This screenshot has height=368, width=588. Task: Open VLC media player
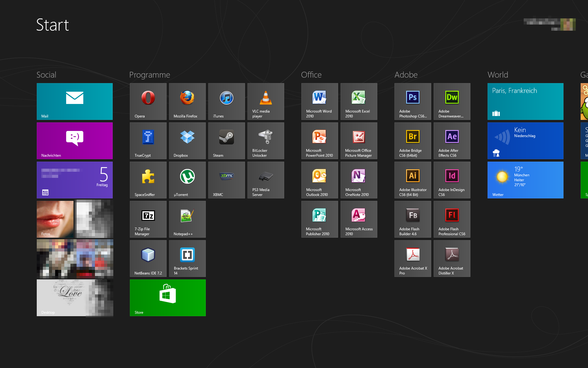click(266, 101)
